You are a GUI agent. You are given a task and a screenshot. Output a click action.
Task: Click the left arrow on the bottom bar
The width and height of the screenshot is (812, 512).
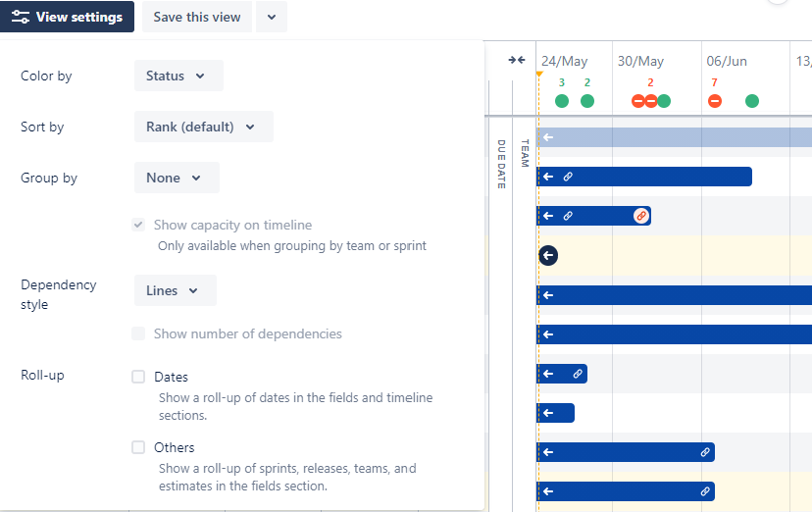548,491
